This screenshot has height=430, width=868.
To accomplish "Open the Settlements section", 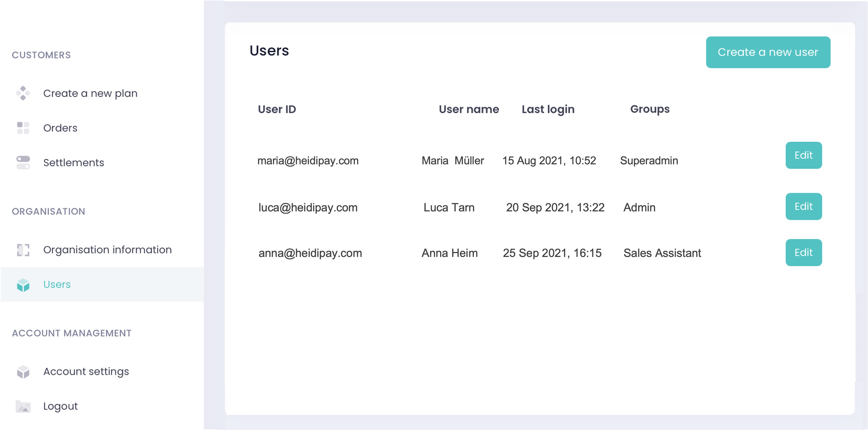I will tap(73, 162).
